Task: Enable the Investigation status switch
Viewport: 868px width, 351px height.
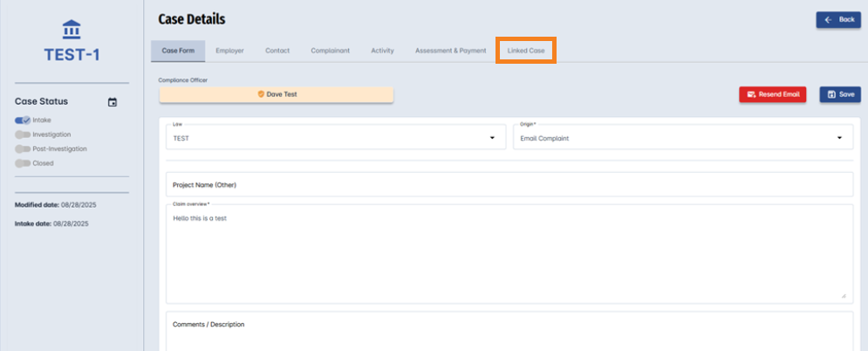Action: 23,134
